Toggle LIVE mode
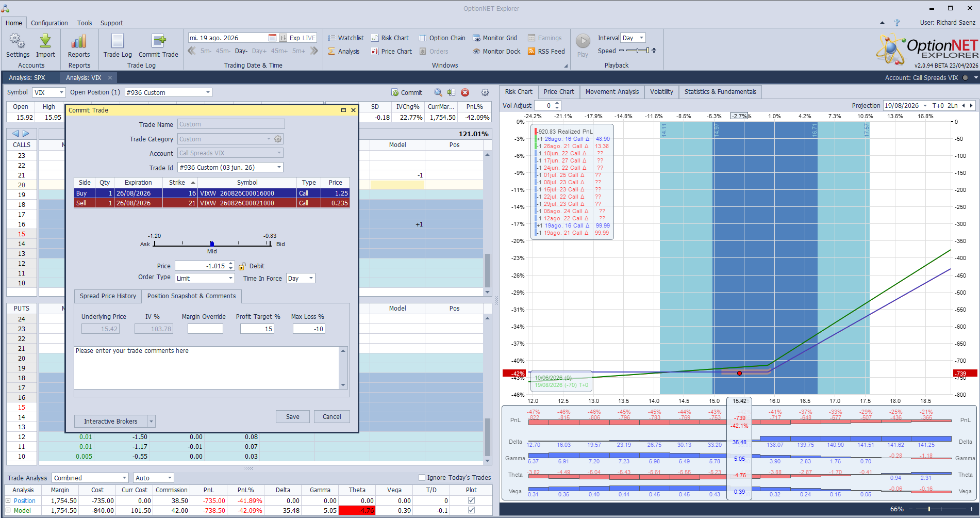Screen dimensions: 980x518 click(309, 38)
